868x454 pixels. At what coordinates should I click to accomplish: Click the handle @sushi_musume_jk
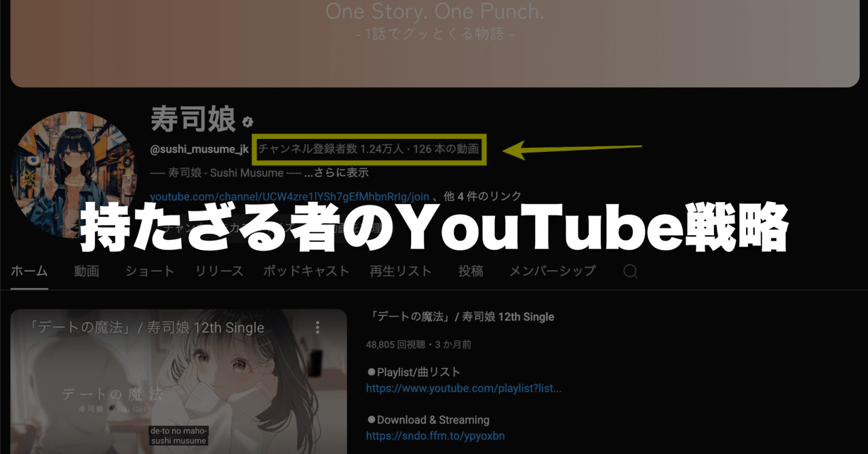[x=199, y=149]
